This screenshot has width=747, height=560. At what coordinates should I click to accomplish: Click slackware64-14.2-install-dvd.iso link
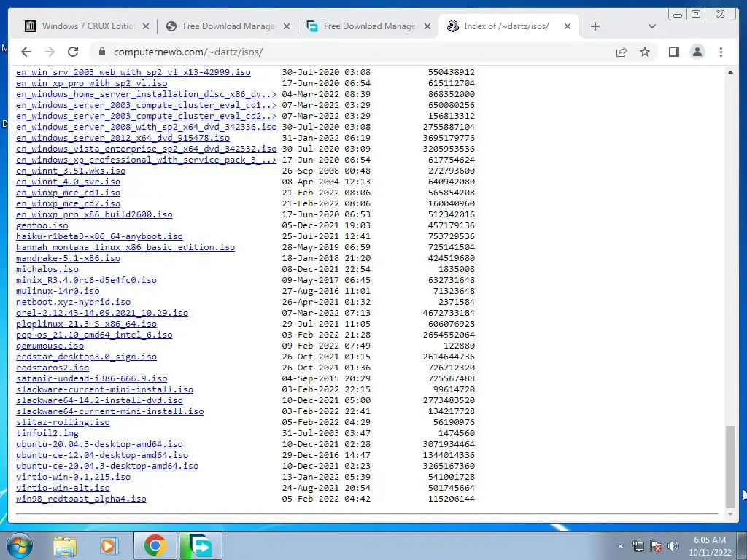tap(99, 401)
